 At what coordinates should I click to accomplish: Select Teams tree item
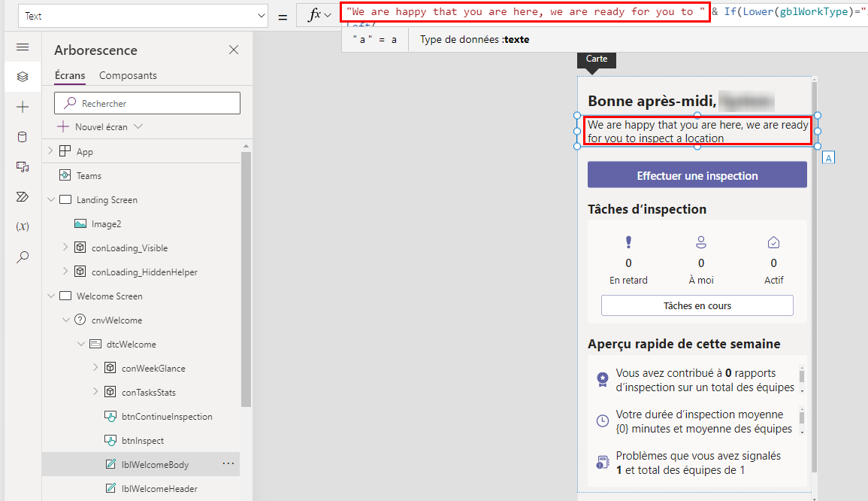coord(89,176)
